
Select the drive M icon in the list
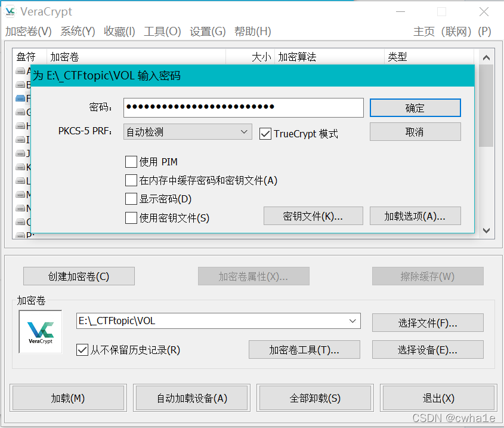click(20, 195)
